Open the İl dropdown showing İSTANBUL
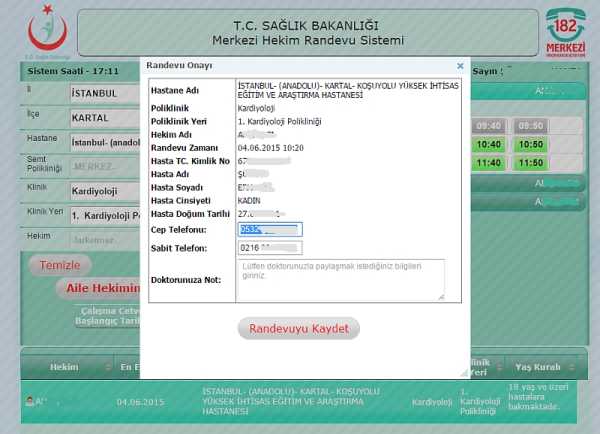Screen dimensions: 600x434 click(105, 93)
